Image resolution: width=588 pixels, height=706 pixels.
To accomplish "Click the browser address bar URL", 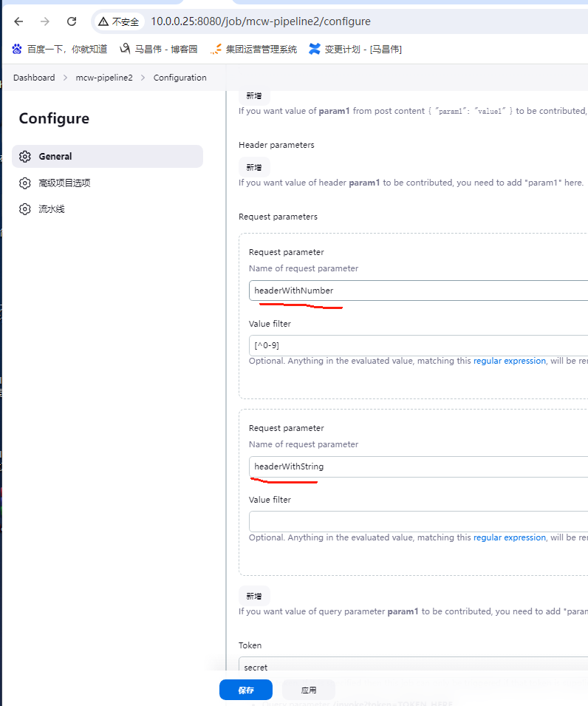I will (x=261, y=21).
